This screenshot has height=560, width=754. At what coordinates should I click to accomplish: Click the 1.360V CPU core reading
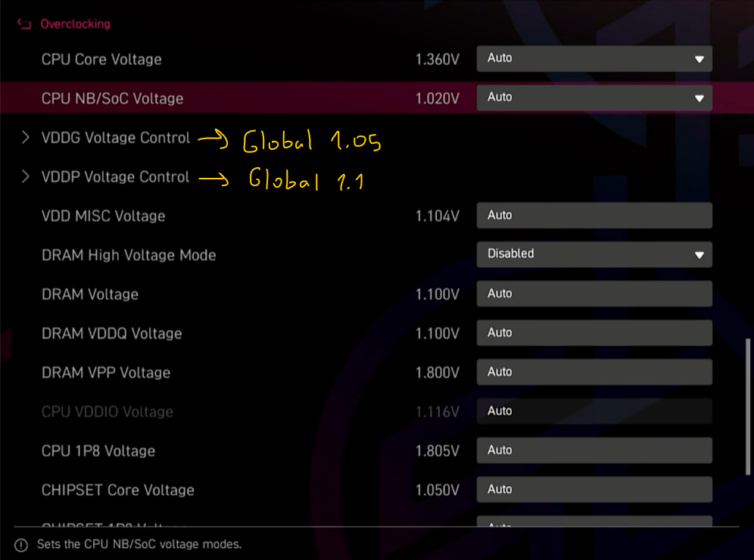(x=437, y=60)
